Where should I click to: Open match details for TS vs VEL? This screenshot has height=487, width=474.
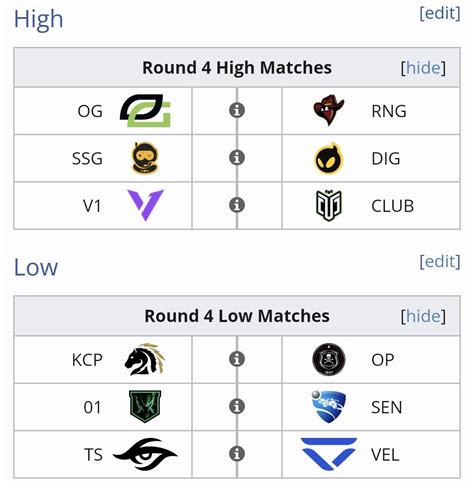point(237,454)
